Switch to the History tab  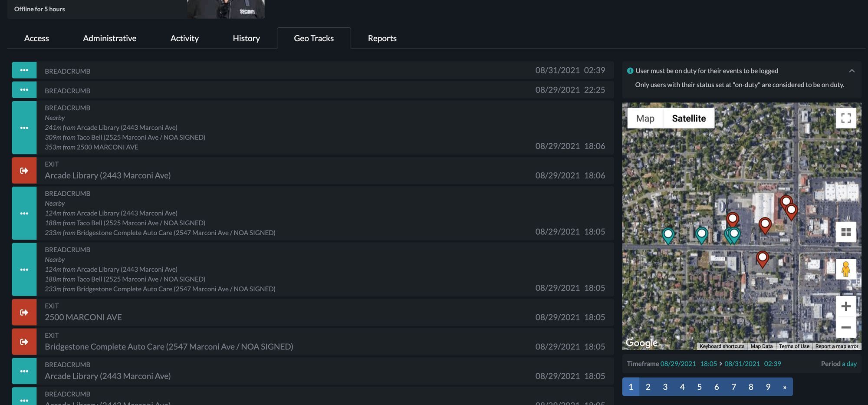coord(246,38)
